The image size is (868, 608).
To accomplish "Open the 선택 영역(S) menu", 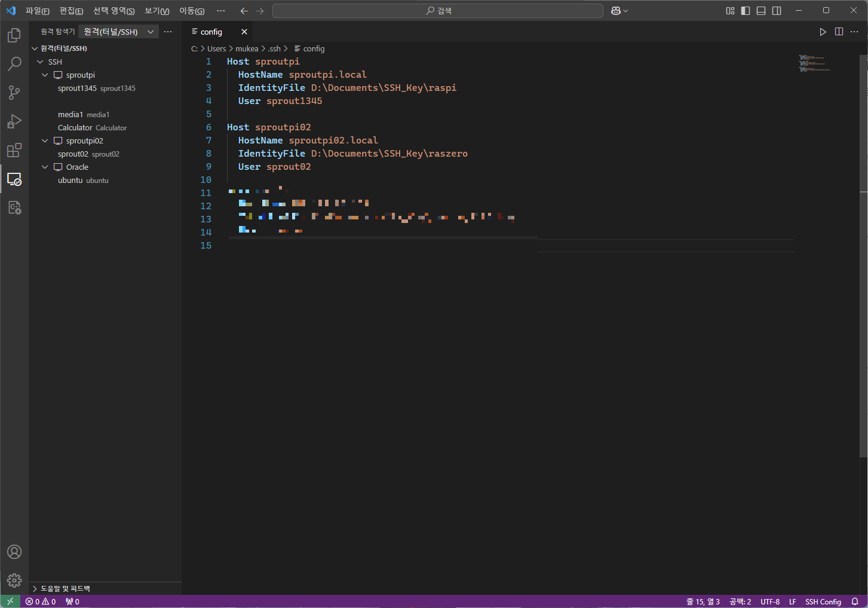I will pos(114,11).
